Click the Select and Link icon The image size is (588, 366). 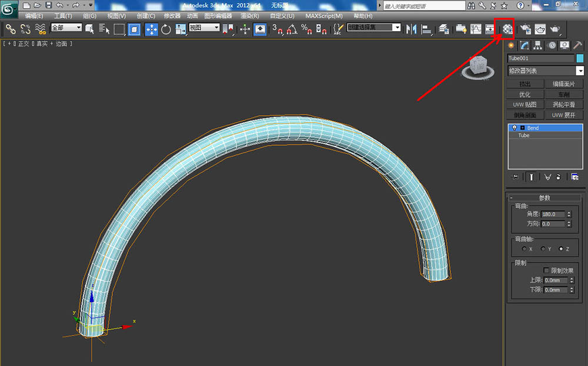click(11, 29)
